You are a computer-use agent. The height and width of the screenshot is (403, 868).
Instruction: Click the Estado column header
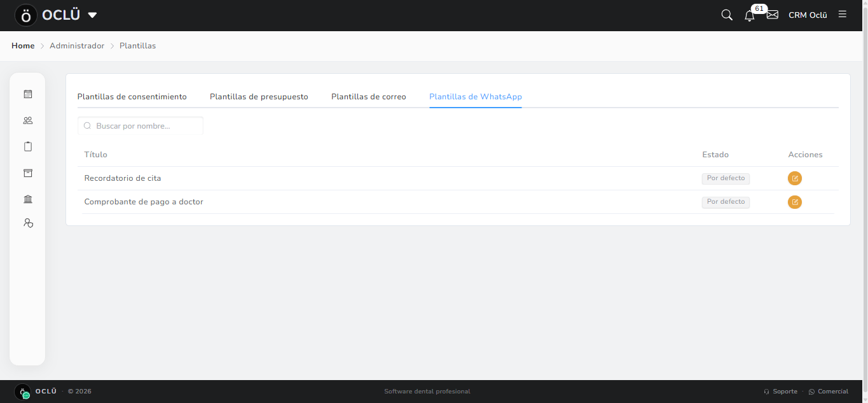(715, 155)
